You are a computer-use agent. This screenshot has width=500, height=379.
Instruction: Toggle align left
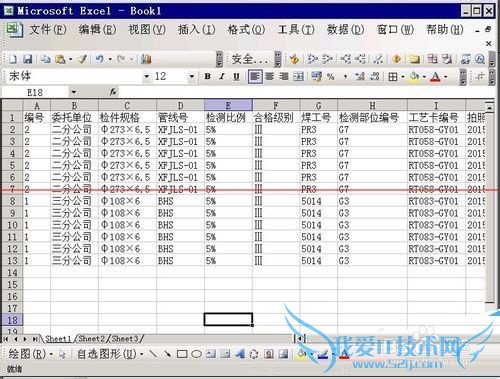pyautogui.click(x=255, y=77)
